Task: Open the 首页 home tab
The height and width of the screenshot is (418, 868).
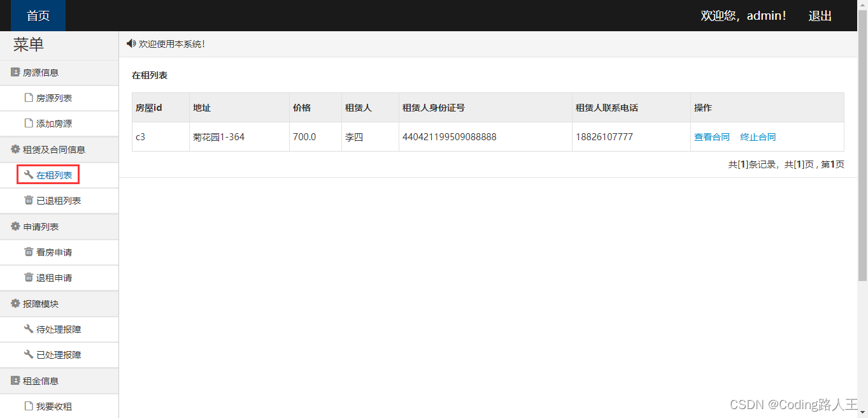Action: point(38,15)
